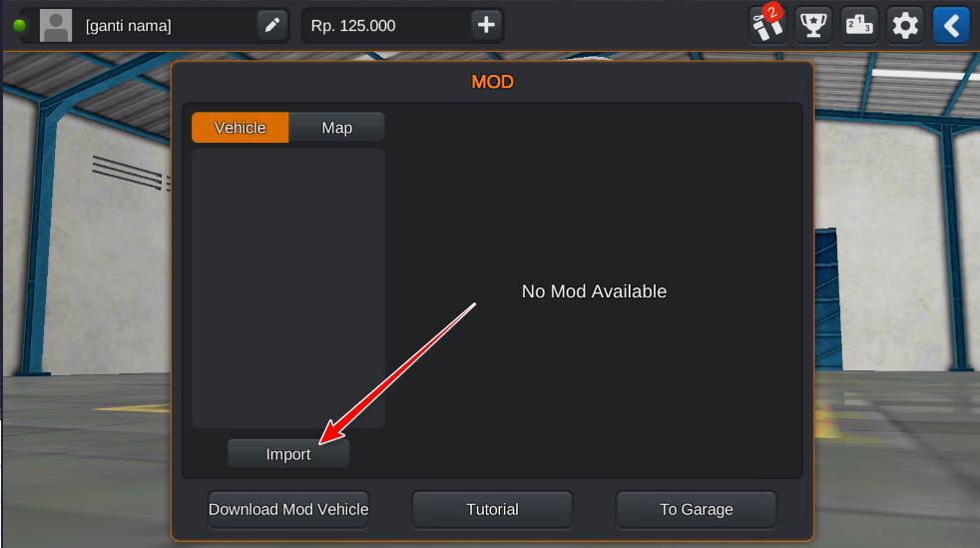Go To Garage
This screenshot has width=980, height=548.
click(x=697, y=509)
